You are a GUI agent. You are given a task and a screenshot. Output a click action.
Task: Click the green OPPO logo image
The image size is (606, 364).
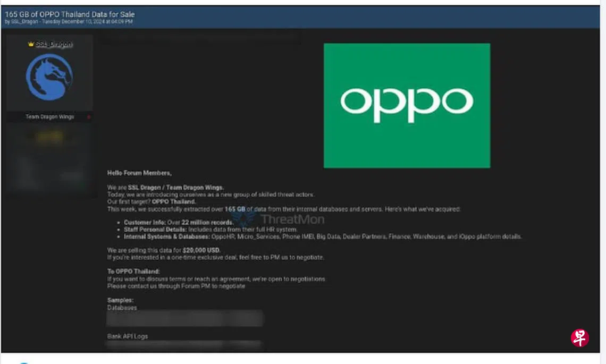point(407,106)
